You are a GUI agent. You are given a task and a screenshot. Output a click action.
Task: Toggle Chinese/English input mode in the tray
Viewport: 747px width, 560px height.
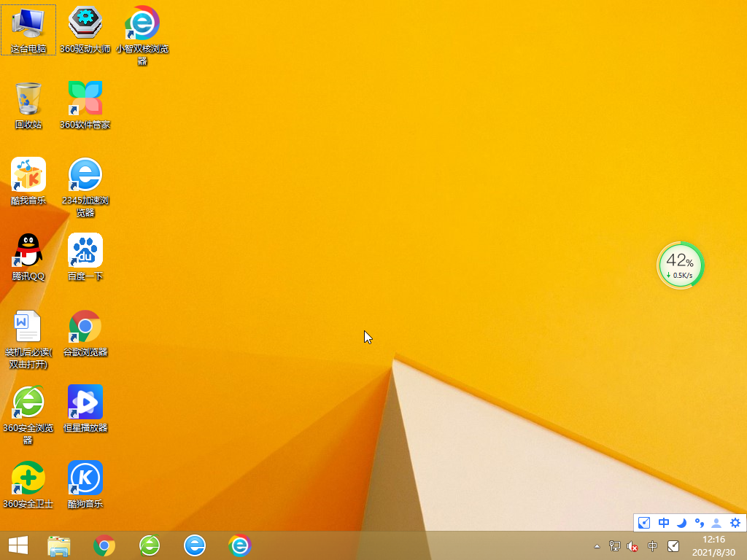663,523
